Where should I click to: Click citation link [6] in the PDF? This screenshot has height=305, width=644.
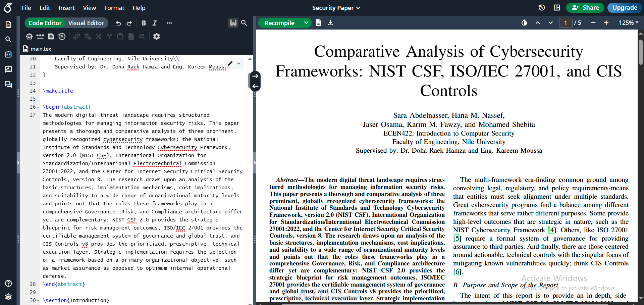tap(457, 272)
